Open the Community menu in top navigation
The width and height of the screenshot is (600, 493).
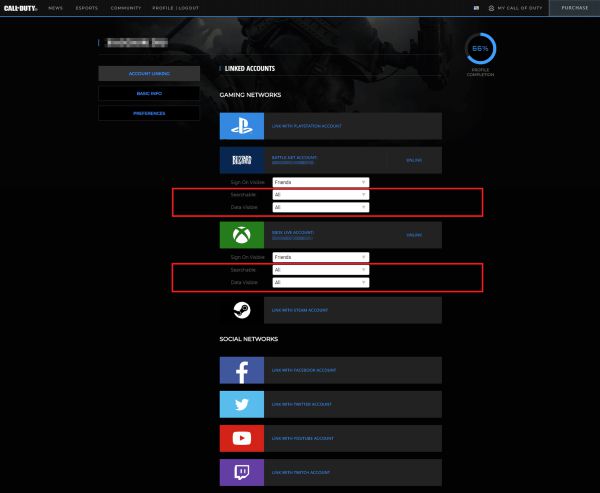click(x=126, y=8)
